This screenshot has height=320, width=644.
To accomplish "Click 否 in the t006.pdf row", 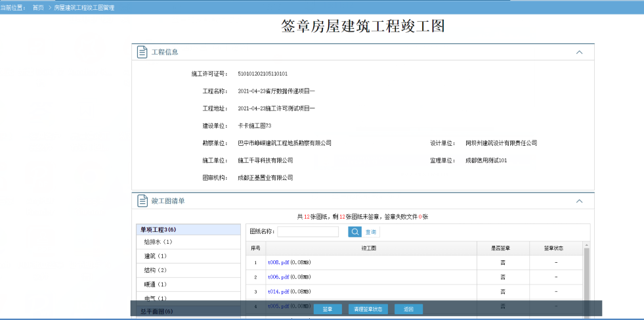I will coord(503,277).
